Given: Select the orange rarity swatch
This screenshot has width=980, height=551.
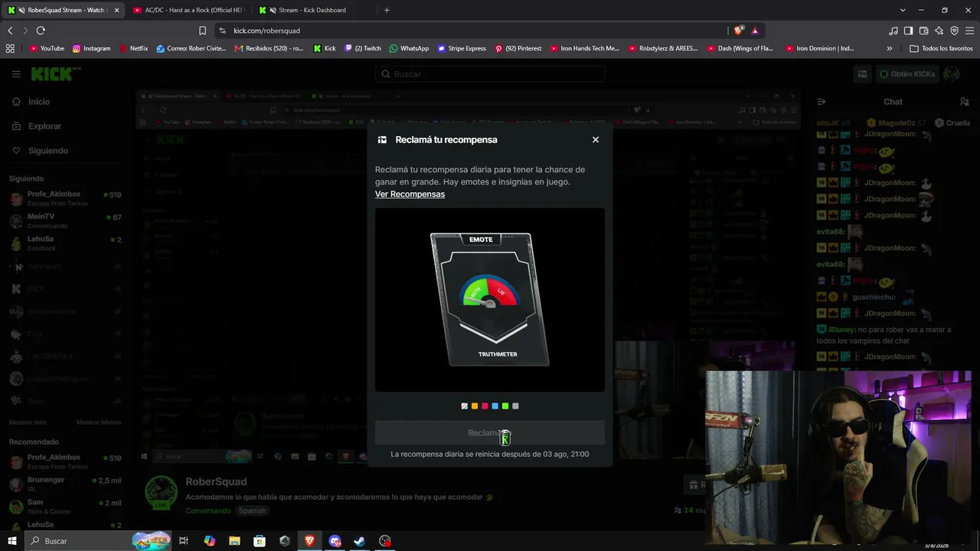Looking at the screenshot, I should (475, 406).
